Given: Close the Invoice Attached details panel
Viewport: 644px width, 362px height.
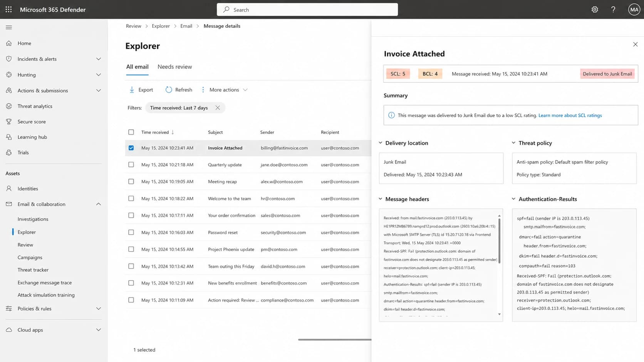Looking at the screenshot, I should 635,44.
